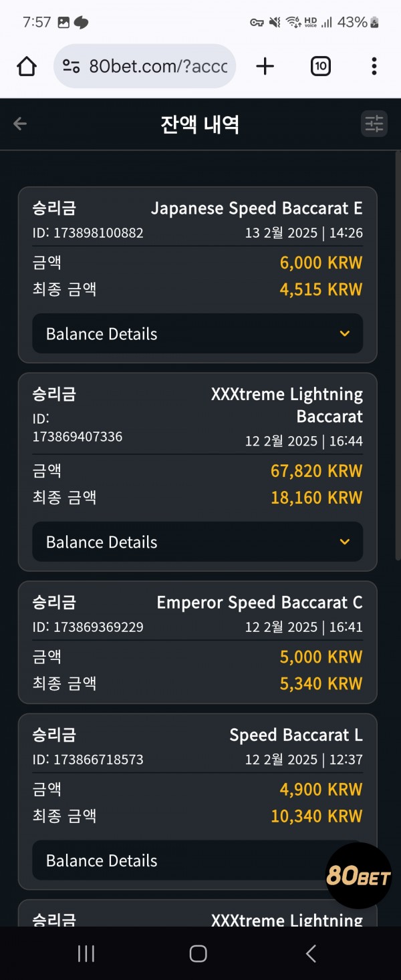Tap the Android back navigation button
Viewport: 401px width, 980px height.
[x=311, y=953]
